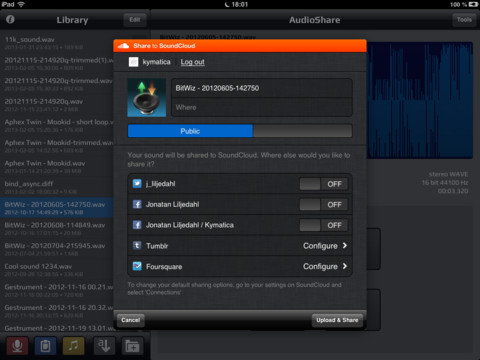Toggle Jonatan Liljedahl / Kymatica sharing switch
480x360 pixels.
324,225
